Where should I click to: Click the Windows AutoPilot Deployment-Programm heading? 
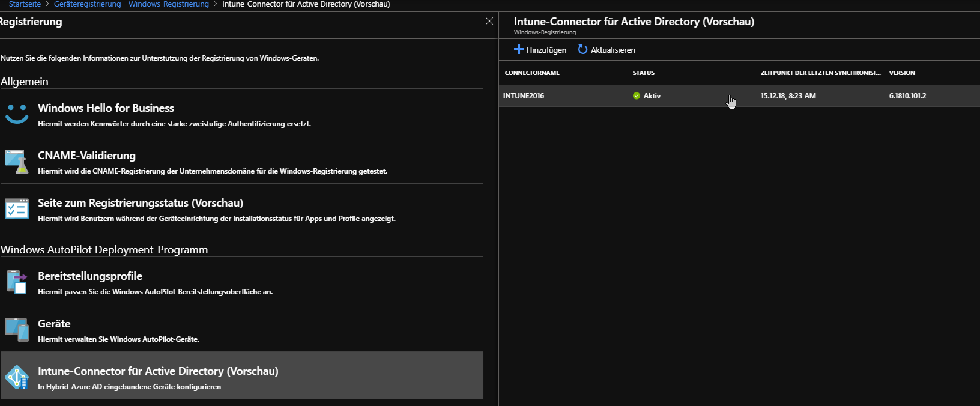pos(104,250)
